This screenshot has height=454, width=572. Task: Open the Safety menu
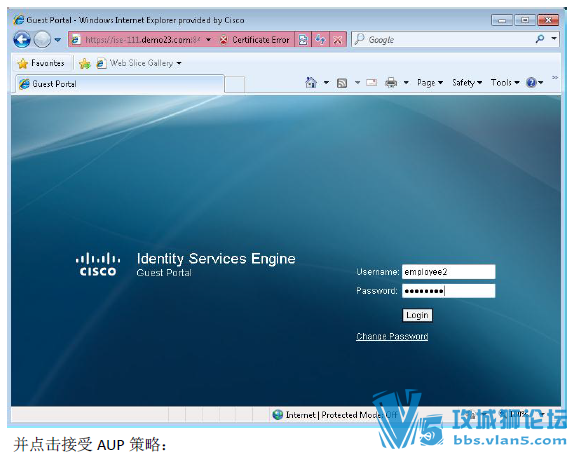[467, 83]
